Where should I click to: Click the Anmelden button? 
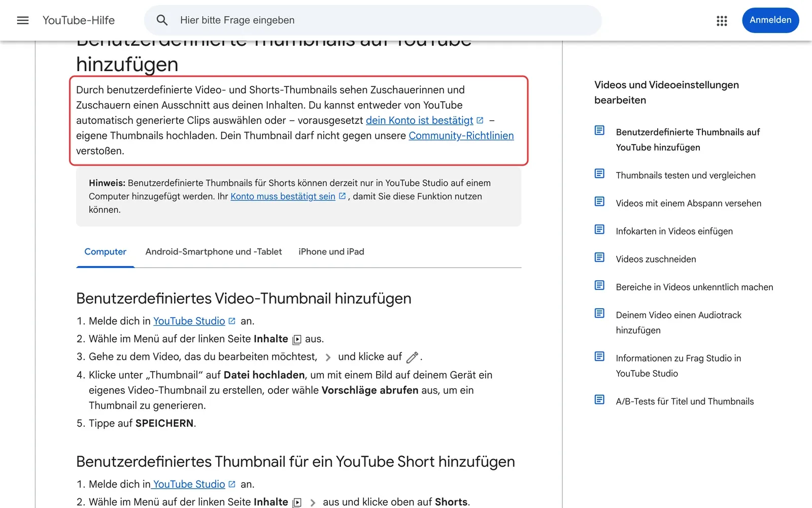pos(770,20)
